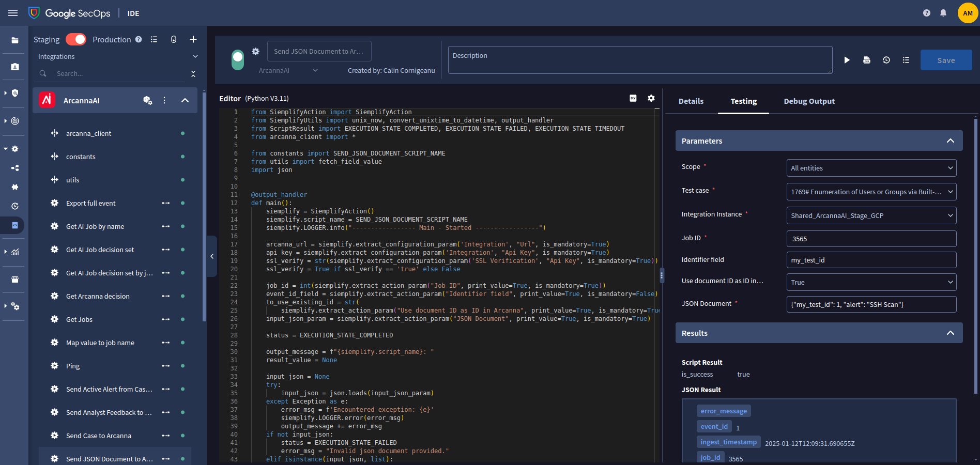Open constants manager
980x465 pixels.
[81, 157]
